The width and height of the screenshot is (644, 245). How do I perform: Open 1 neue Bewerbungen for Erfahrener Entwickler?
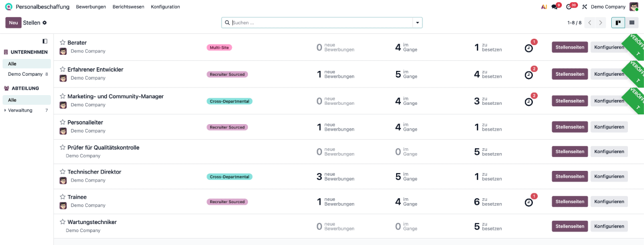(335, 74)
